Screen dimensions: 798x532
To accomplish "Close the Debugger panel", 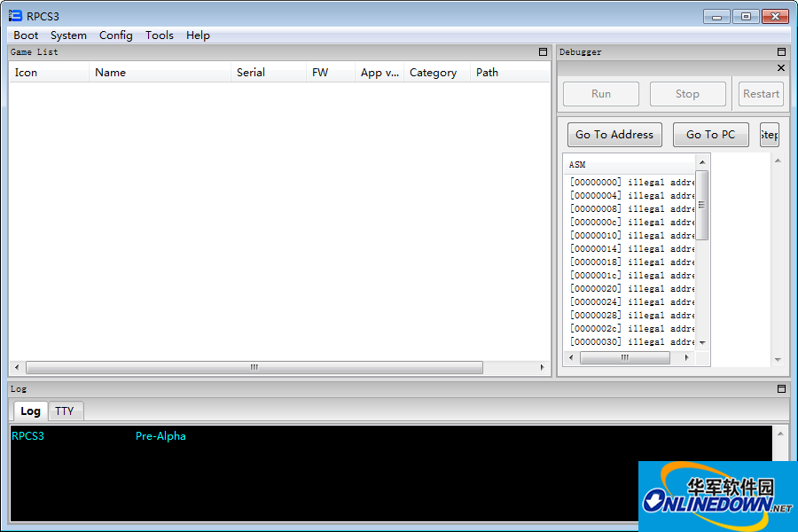I will (x=781, y=67).
